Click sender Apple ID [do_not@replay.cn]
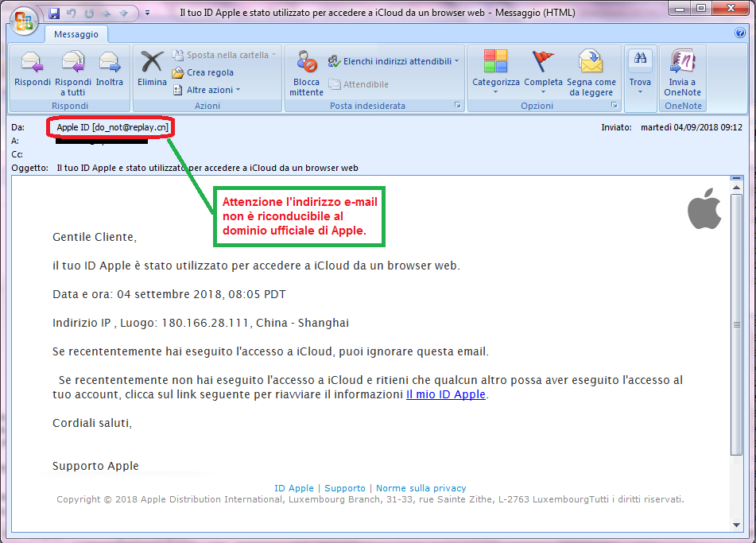756x543 pixels. 112,127
